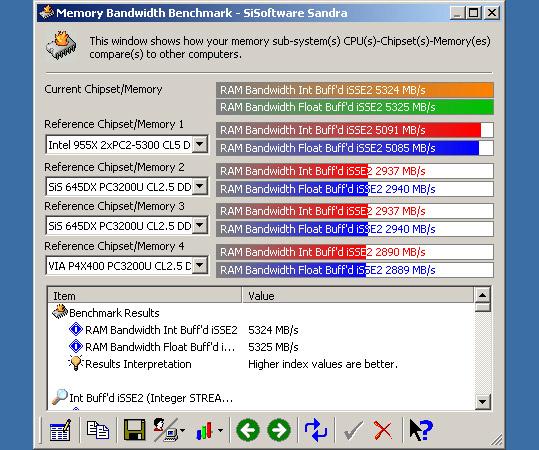539x450 pixels.
Task: Close the Memory Bandwidth Benchmark window
Action: coord(492,13)
